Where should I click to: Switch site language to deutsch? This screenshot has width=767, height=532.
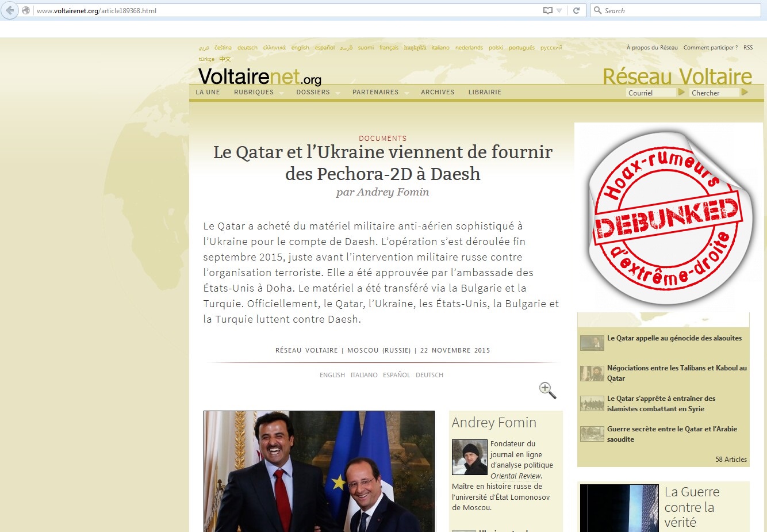pyautogui.click(x=247, y=48)
